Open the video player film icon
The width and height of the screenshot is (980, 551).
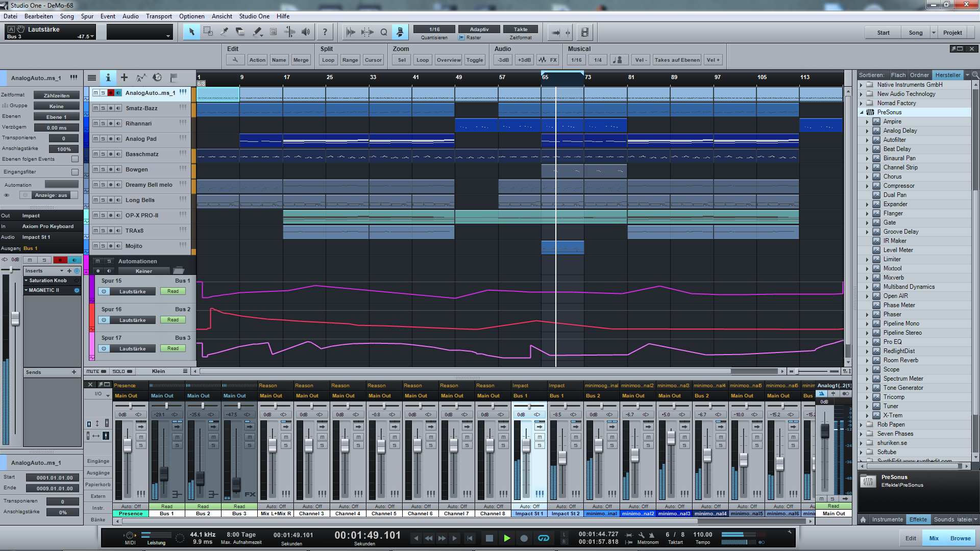click(585, 32)
